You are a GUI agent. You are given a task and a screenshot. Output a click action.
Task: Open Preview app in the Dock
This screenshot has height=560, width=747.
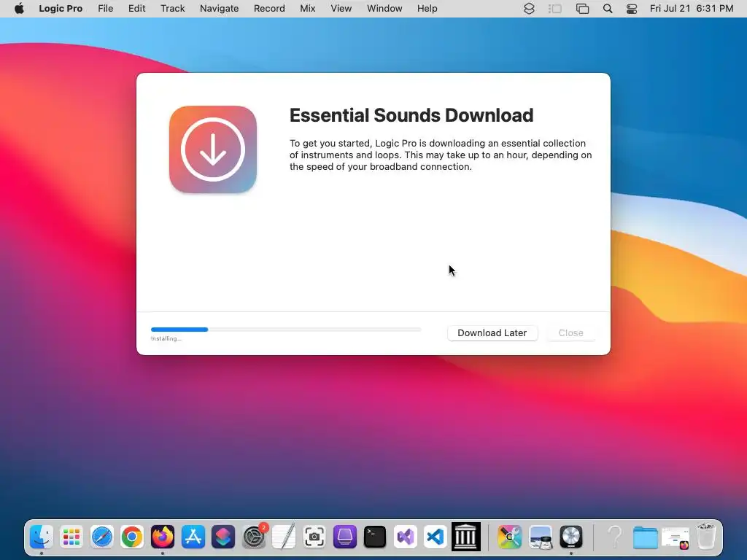[541, 537]
